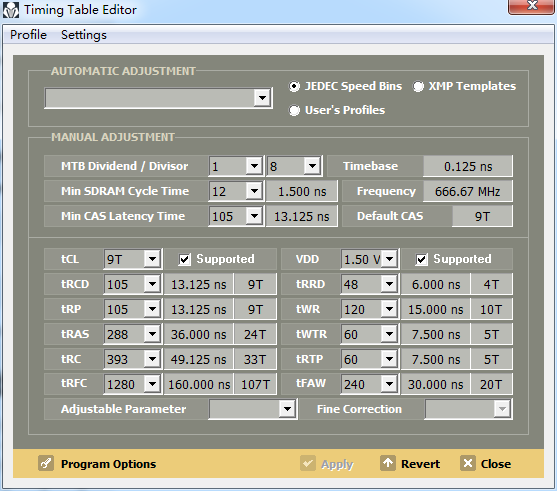Click the Close button label
The image size is (557, 491).
point(496,464)
